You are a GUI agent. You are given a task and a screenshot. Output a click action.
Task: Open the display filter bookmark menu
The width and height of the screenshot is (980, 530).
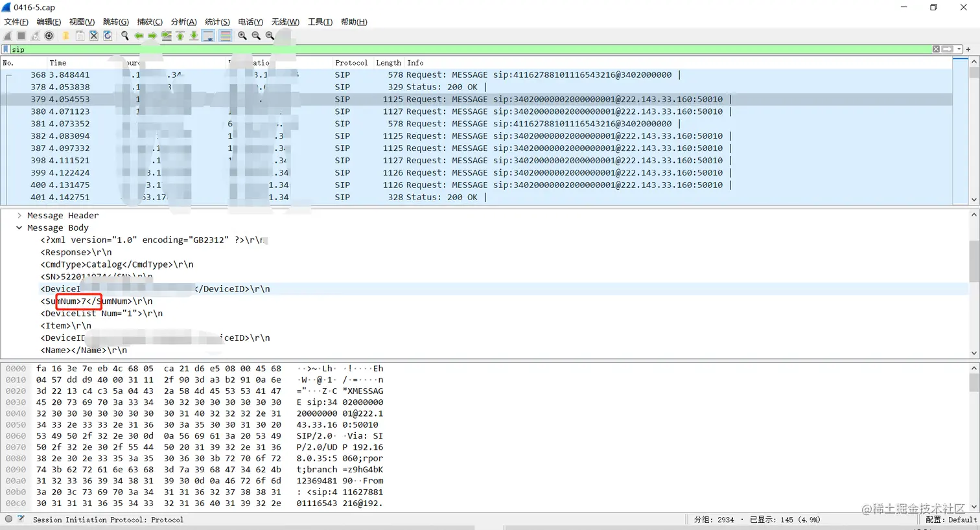(6, 49)
